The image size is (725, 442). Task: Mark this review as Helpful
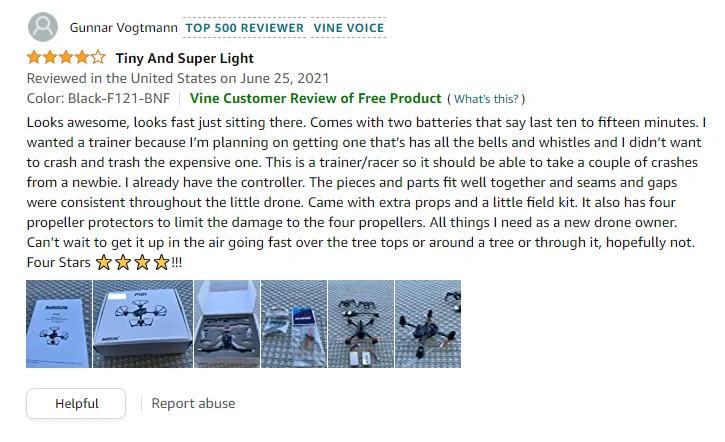76,404
